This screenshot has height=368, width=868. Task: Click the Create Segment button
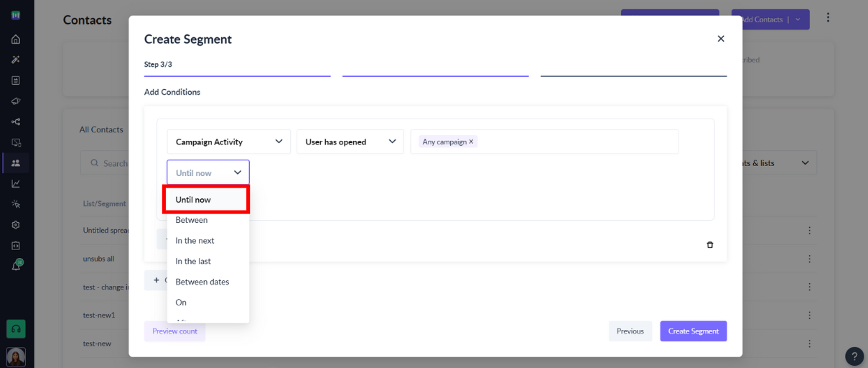point(694,331)
